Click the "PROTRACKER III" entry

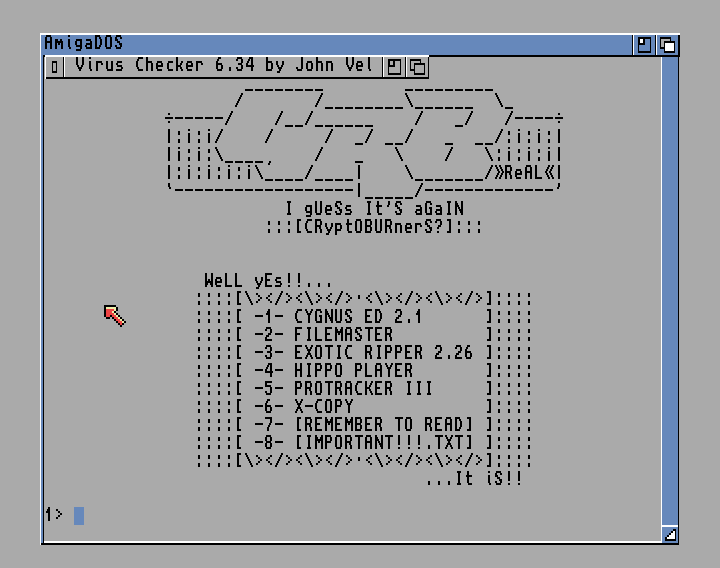pos(363,388)
